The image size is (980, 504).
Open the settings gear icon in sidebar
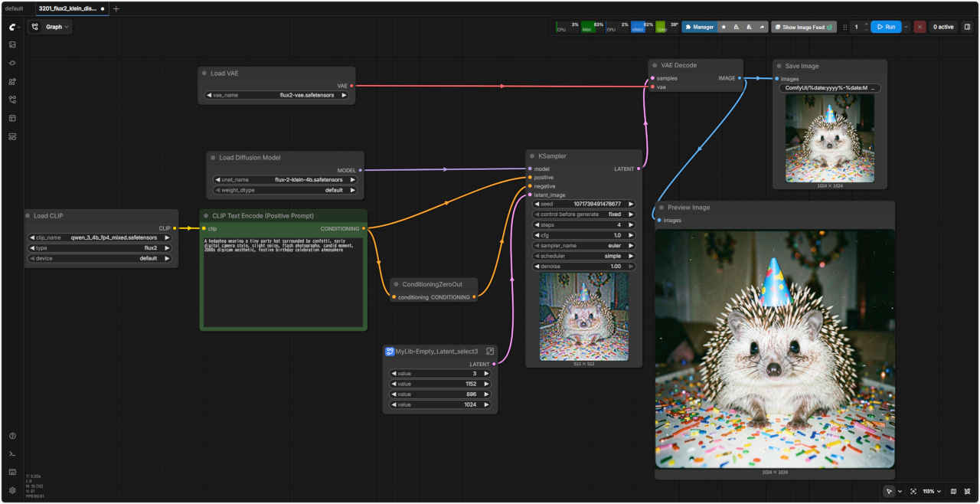point(12,490)
